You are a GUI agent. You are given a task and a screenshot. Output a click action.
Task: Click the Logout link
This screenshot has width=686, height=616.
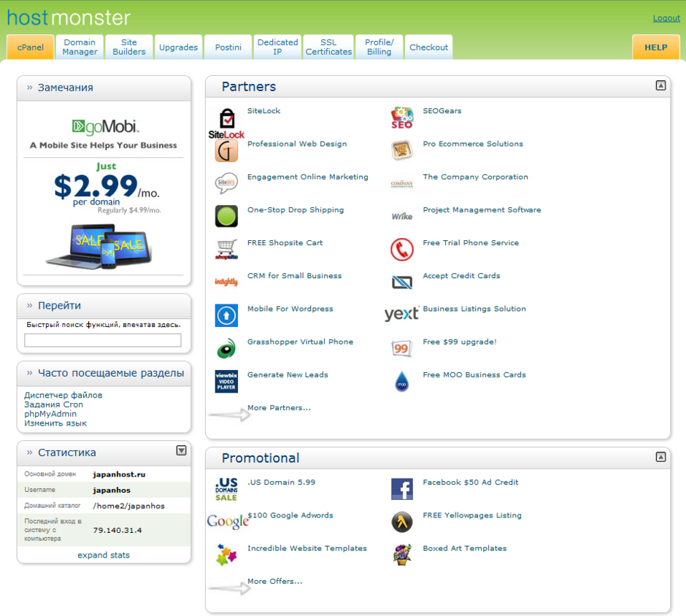pyautogui.click(x=666, y=18)
